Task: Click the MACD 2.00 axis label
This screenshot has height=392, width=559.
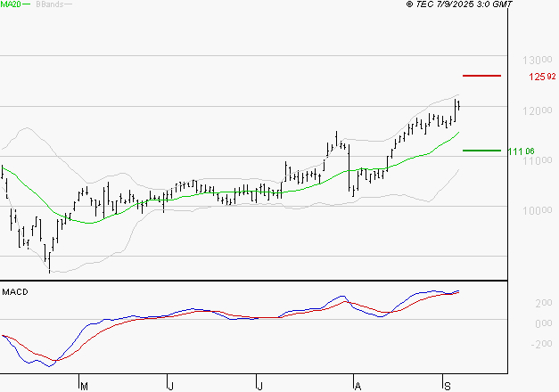Action: point(544,303)
